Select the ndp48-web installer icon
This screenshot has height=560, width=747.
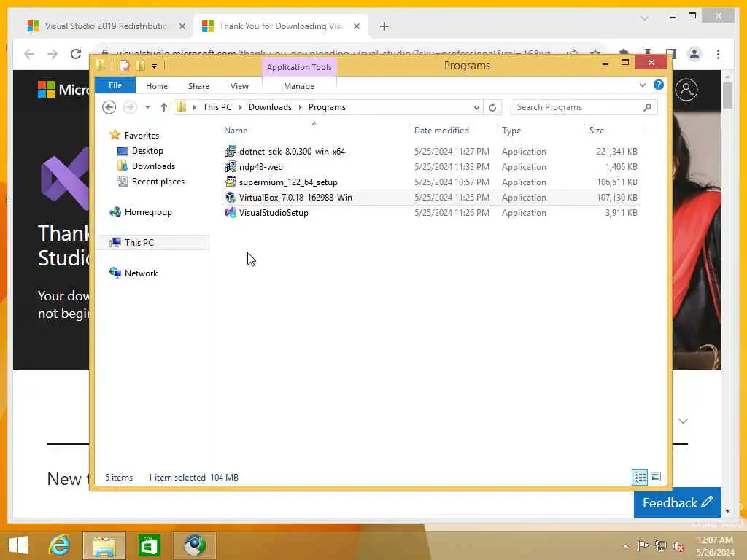tap(231, 167)
